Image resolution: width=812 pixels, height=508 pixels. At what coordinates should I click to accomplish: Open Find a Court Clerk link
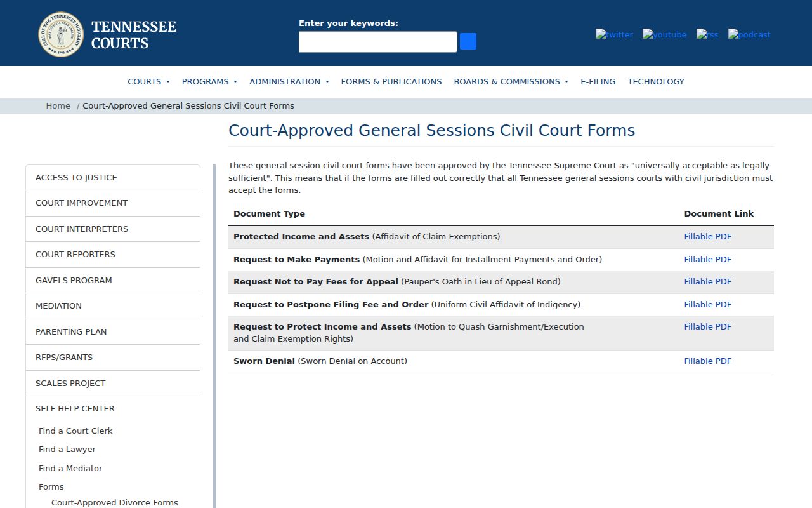click(75, 431)
